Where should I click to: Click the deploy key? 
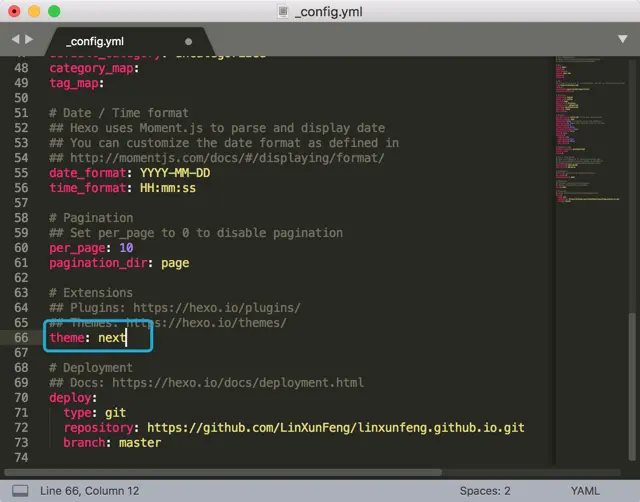point(70,398)
